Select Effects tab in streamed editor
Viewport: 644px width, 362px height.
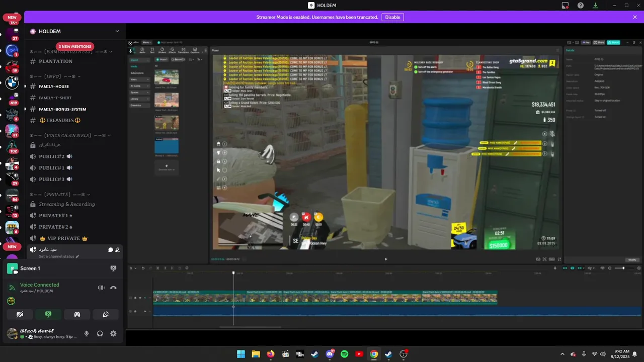pyautogui.click(x=172, y=51)
